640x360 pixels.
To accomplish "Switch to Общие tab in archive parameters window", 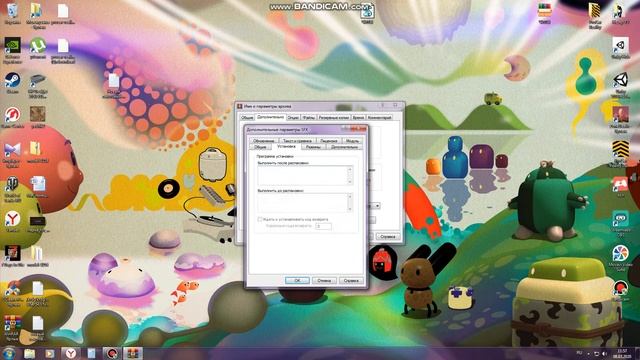I will pos(247,118).
